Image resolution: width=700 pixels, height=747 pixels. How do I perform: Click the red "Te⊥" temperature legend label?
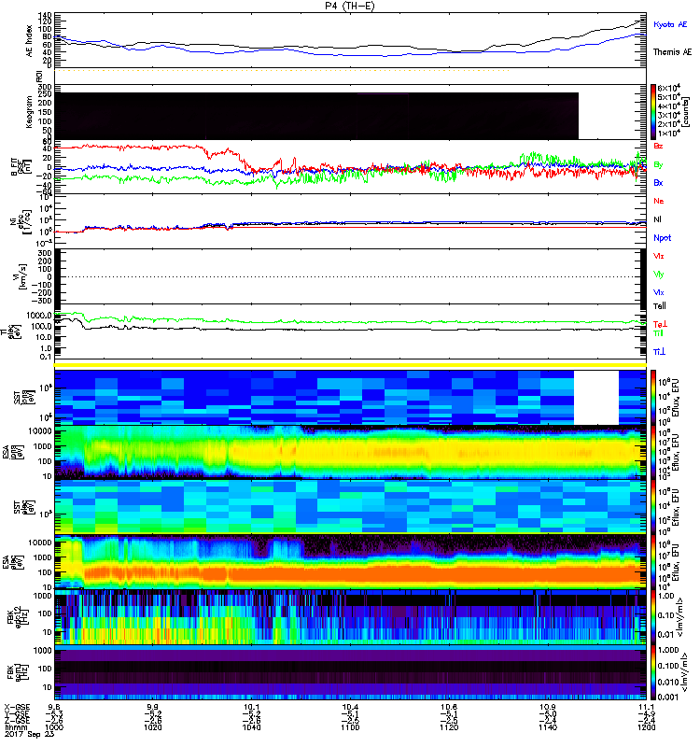[661, 324]
